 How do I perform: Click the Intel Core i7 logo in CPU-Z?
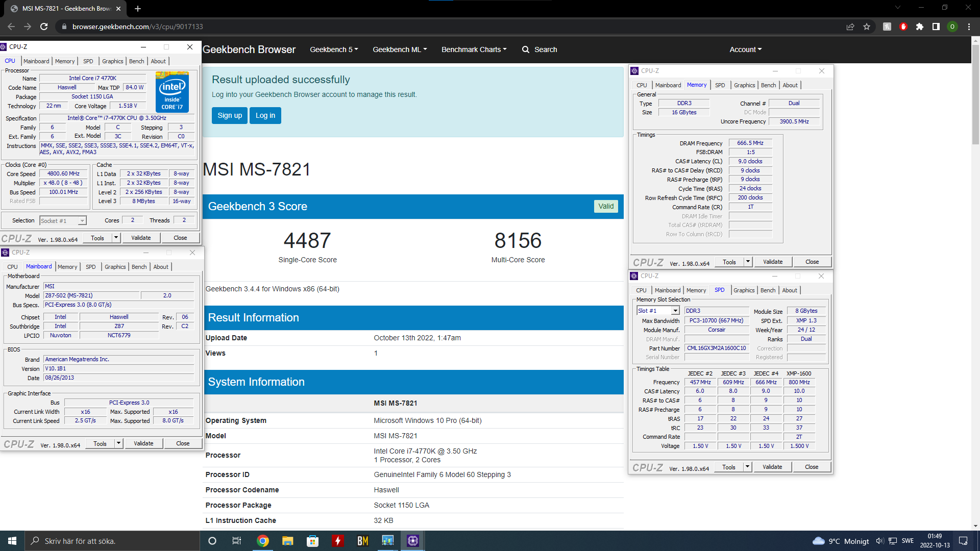[x=173, y=92]
